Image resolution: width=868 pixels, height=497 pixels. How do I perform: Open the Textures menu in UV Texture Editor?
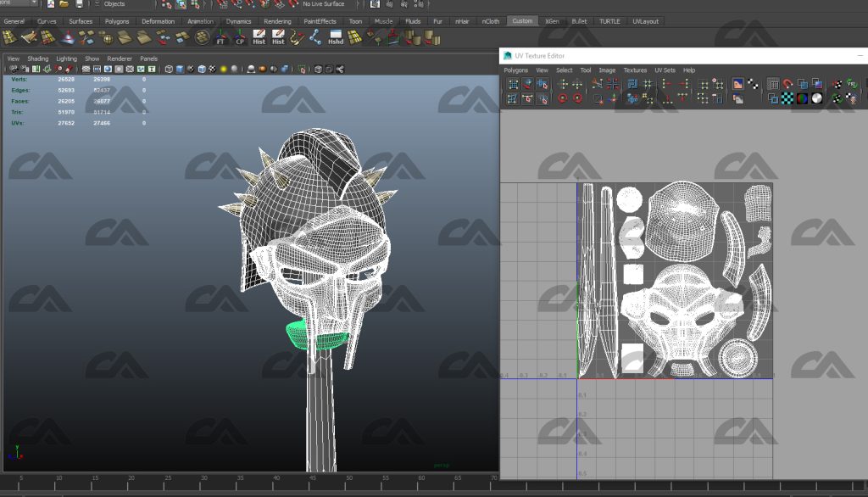point(637,70)
